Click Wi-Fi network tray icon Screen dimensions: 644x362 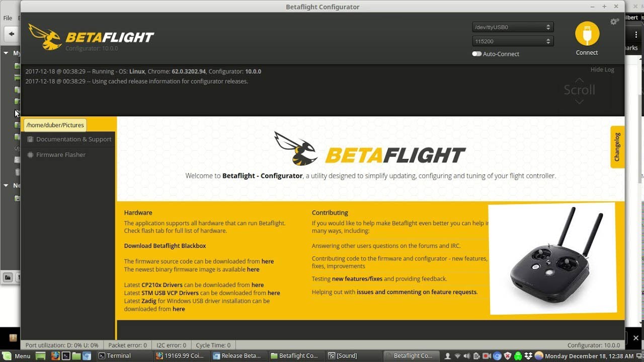pos(457,356)
